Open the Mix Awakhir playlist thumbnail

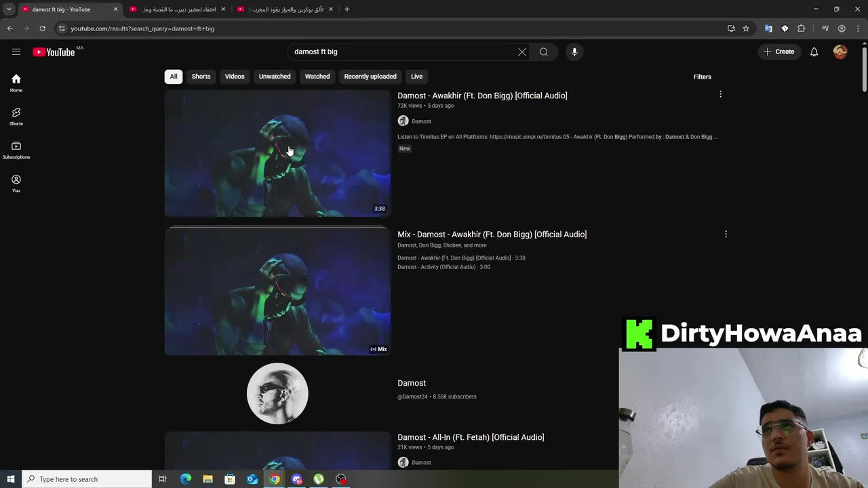(x=277, y=291)
